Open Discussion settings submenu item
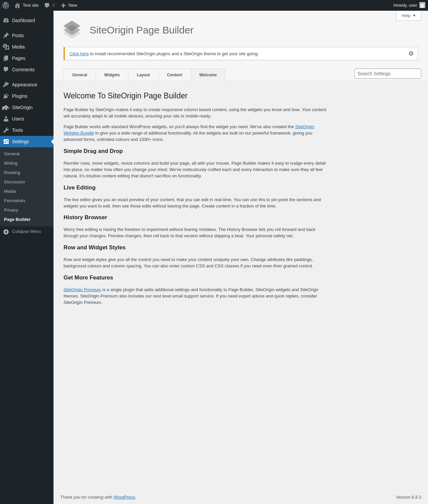428x504 pixels. pyautogui.click(x=14, y=182)
